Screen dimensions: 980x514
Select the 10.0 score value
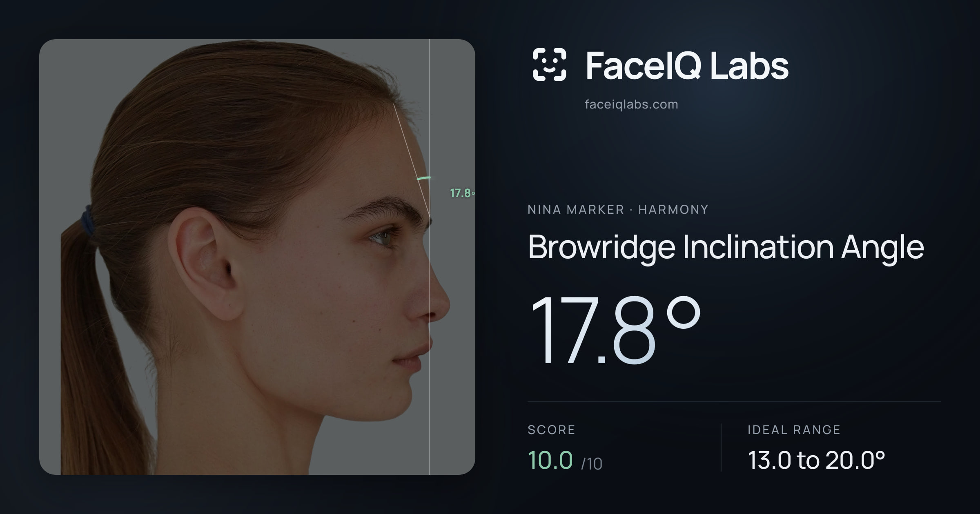pos(550,460)
